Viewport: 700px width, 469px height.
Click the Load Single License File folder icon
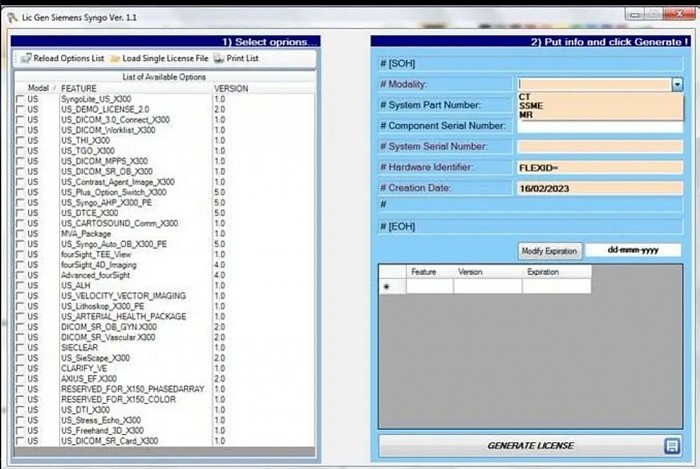(115, 58)
